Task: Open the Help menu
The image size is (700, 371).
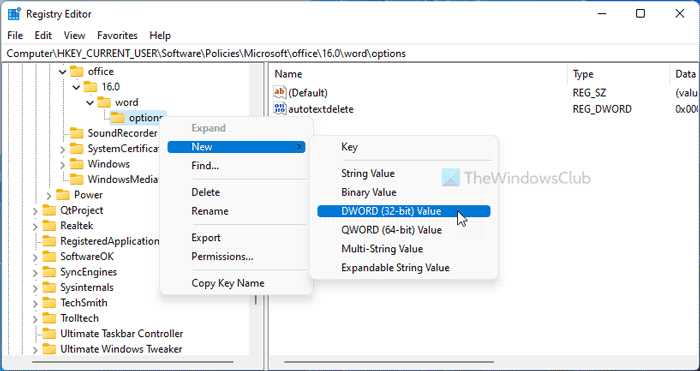Action: pos(160,35)
